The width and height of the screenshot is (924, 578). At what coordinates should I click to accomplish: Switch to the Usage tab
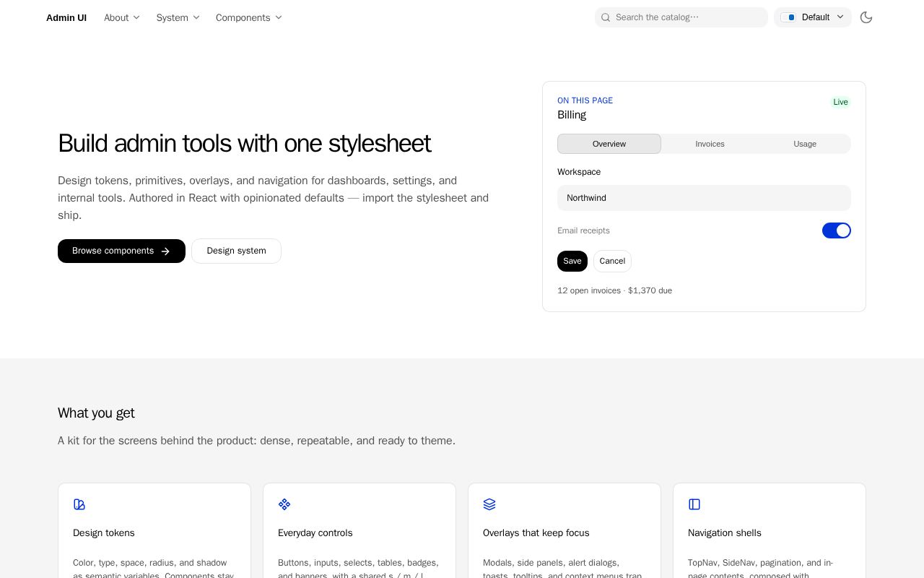(x=805, y=144)
